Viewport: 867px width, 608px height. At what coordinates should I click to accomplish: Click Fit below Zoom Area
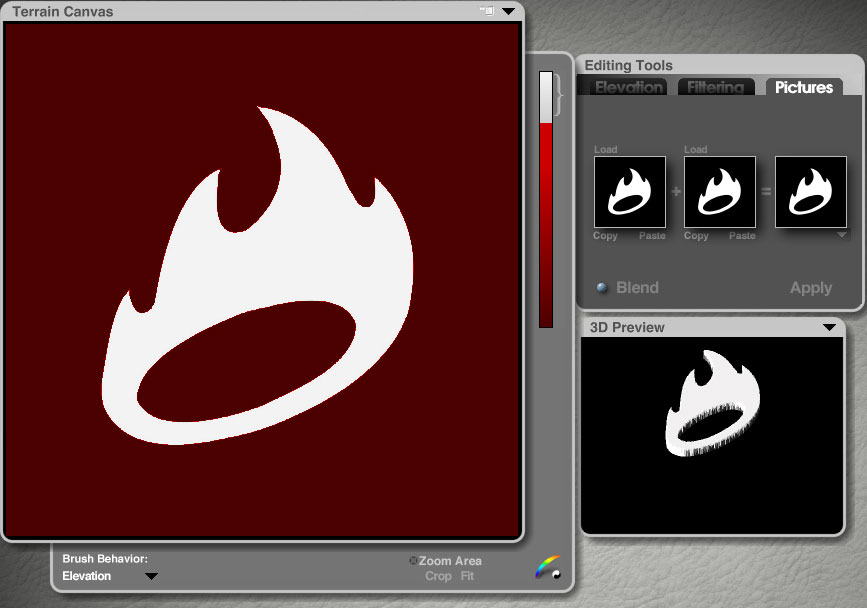(467, 576)
